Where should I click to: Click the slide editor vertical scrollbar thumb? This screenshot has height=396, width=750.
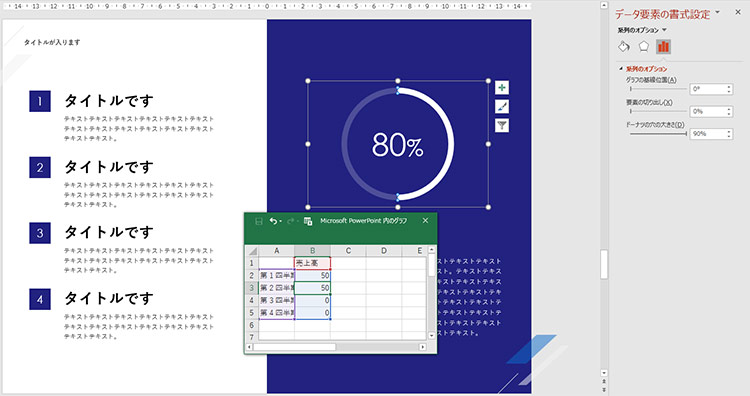604,264
